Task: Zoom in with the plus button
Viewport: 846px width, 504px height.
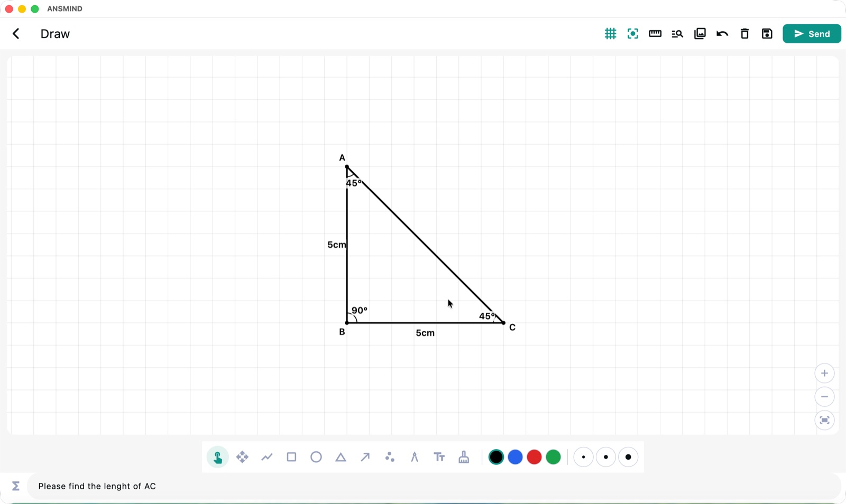Action: (824, 374)
